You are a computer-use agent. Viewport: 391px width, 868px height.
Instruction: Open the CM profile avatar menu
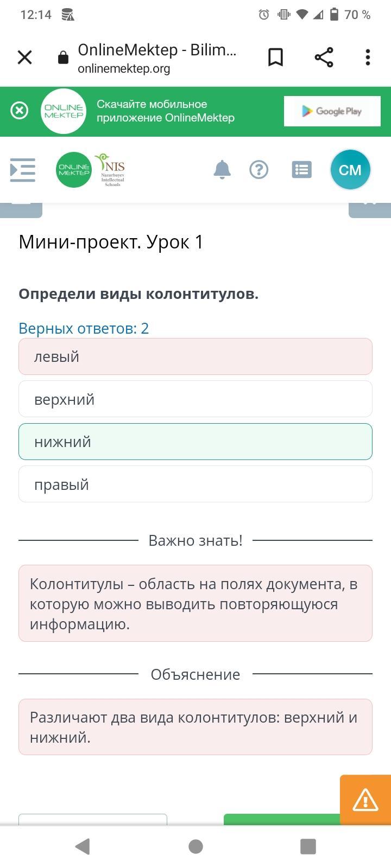click(350, 170)
